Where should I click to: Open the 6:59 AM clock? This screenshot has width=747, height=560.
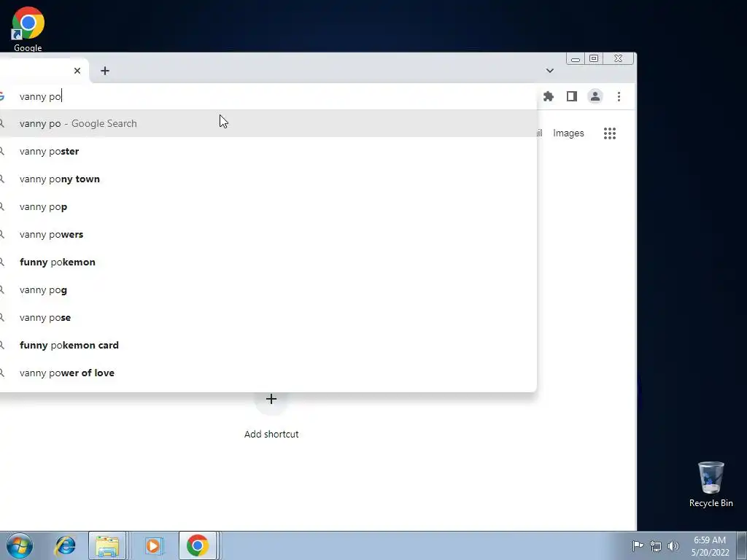710,546
